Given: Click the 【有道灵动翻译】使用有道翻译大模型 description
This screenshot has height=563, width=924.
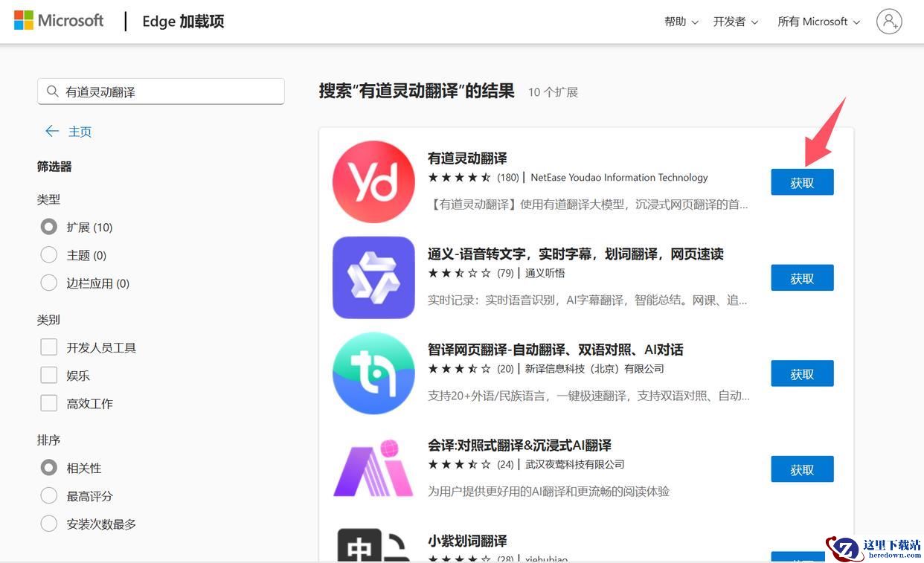Looking at the screenshot, I should [x=588, y=205].
